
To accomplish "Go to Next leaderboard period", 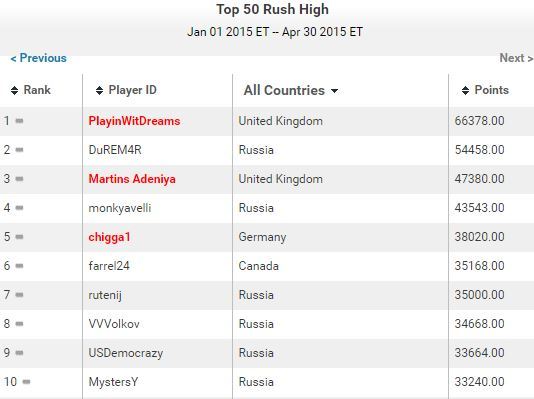I will [516, 58].
